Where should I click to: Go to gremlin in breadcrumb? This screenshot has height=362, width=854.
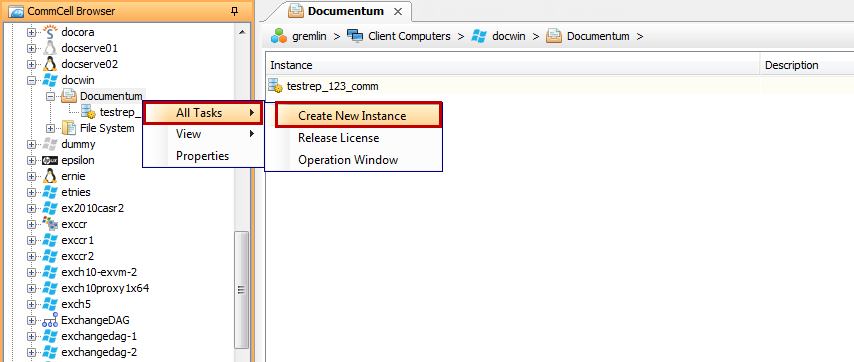click(308, 36)
